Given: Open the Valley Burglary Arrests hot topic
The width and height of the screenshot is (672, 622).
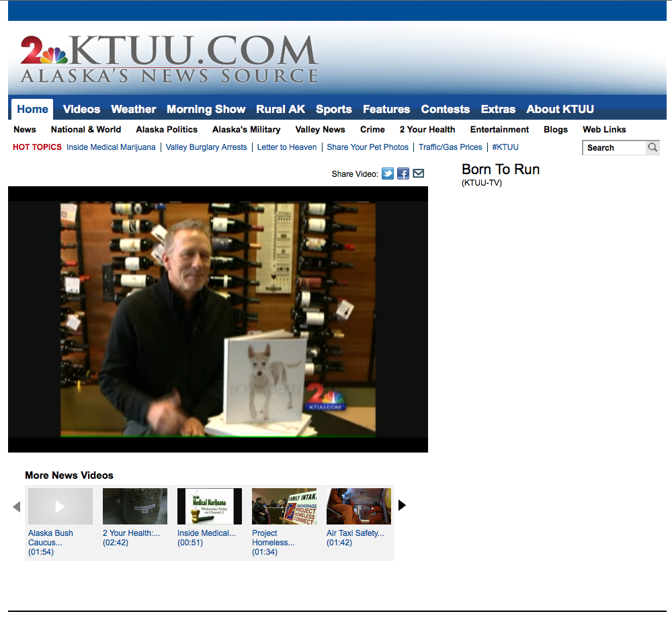Looking at the screenshot, I should [206, 147].
